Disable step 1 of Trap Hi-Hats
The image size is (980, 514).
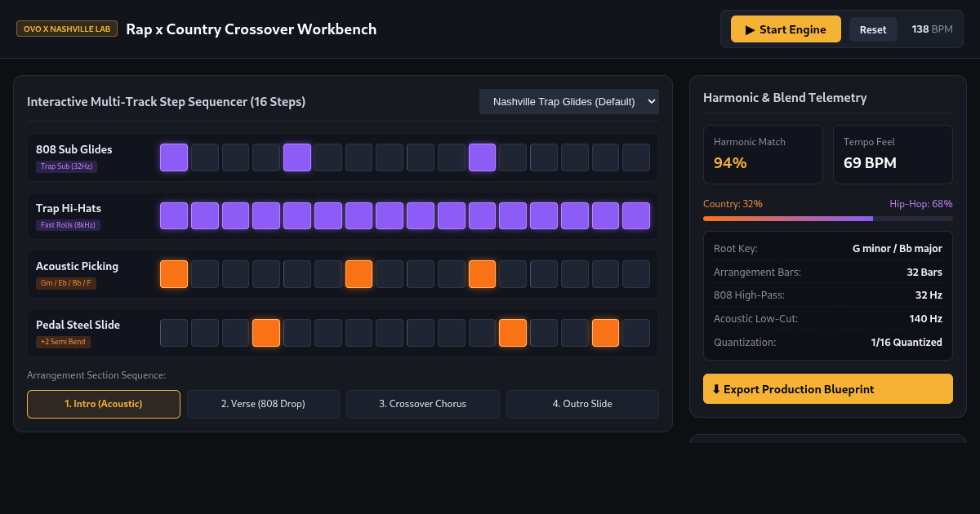(x=174, y=215)
